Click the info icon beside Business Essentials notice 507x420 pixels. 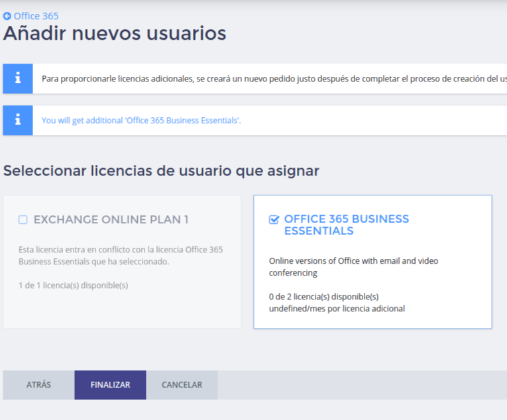click(x=18, y=121)
